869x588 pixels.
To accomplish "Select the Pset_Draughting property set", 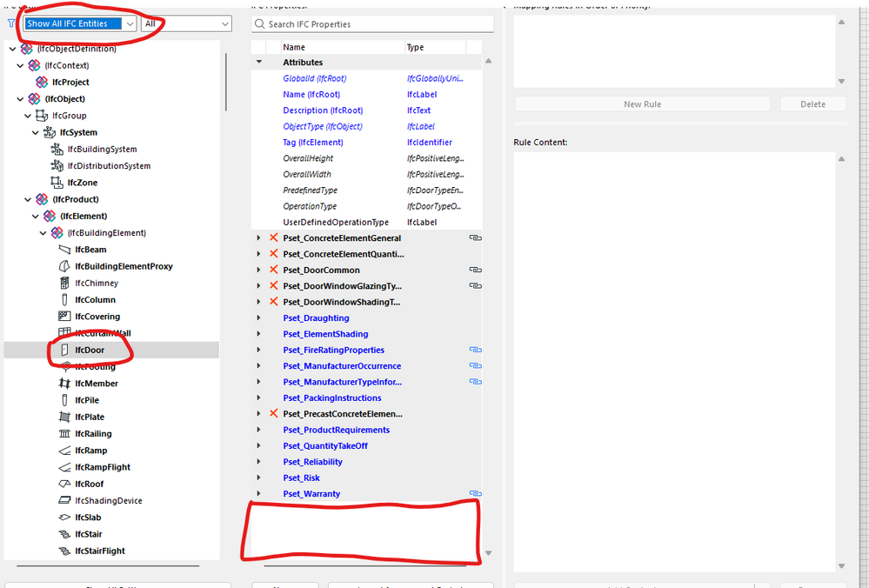I will tap(316, 318).
